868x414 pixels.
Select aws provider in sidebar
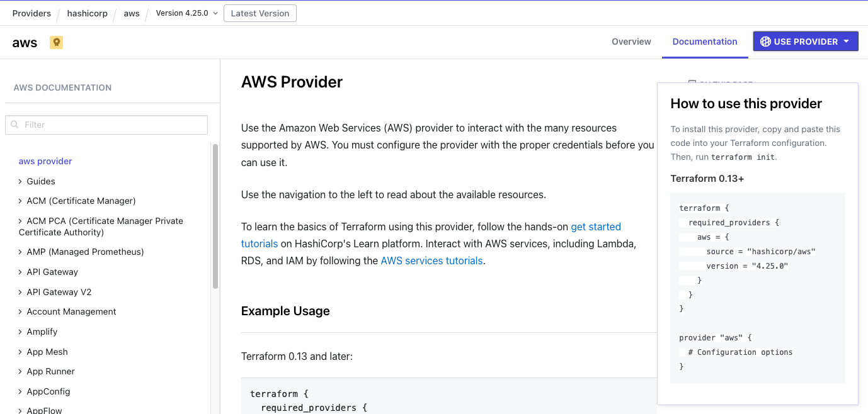[x=45, y=161]
